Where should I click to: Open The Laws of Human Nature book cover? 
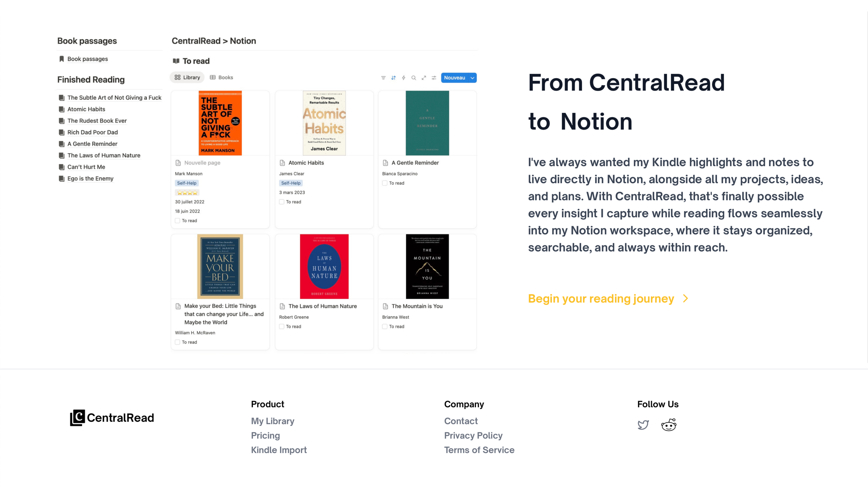pyautogui.click(x=324, y=266)
